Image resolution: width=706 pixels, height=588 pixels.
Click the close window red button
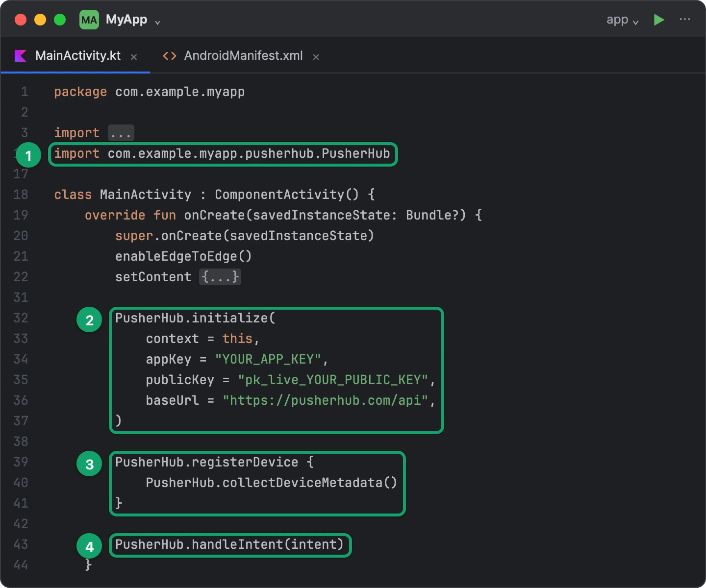pyautogui.click(x=21, y=20)
